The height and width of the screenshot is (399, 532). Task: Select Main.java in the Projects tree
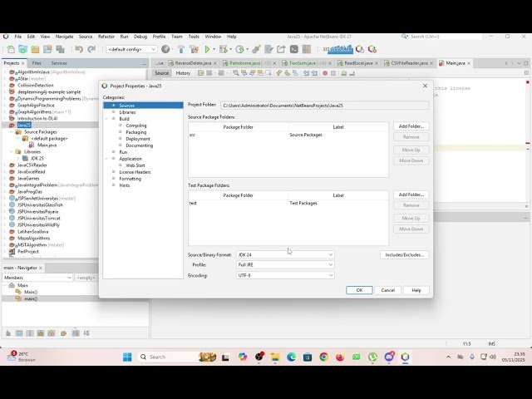tap(47, 145)
